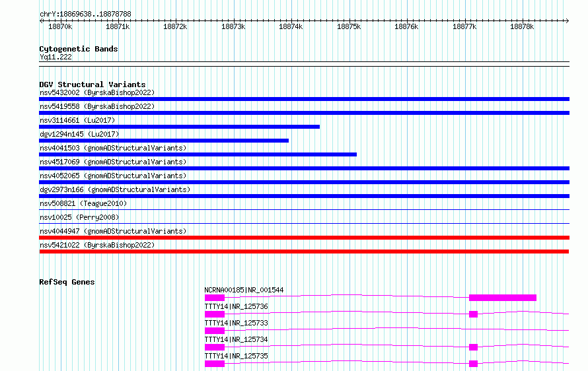The image size is (588, 371).
Task: Click the TTTY14|NR_125734 transcript label
Action: (237, 339)
